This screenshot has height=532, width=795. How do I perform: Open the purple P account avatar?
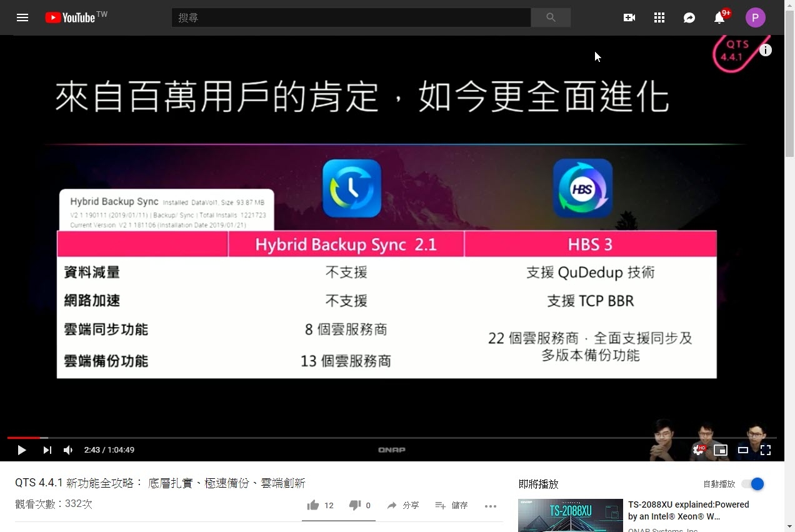pyautogui.click(x=756, y=18)
